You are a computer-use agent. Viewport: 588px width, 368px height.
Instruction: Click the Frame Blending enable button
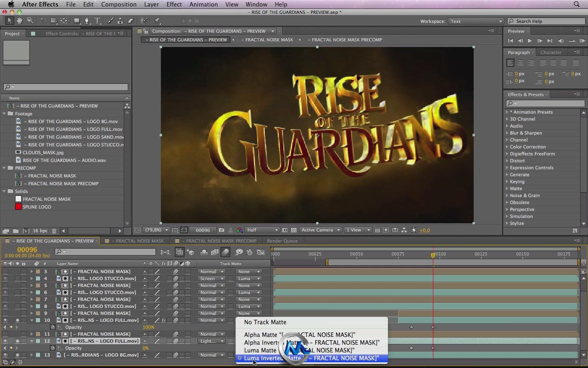click(215, 252)
